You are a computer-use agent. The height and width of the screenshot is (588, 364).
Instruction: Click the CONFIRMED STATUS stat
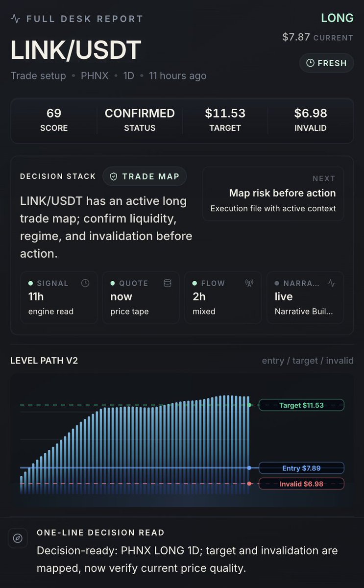(x=140, y=120)
